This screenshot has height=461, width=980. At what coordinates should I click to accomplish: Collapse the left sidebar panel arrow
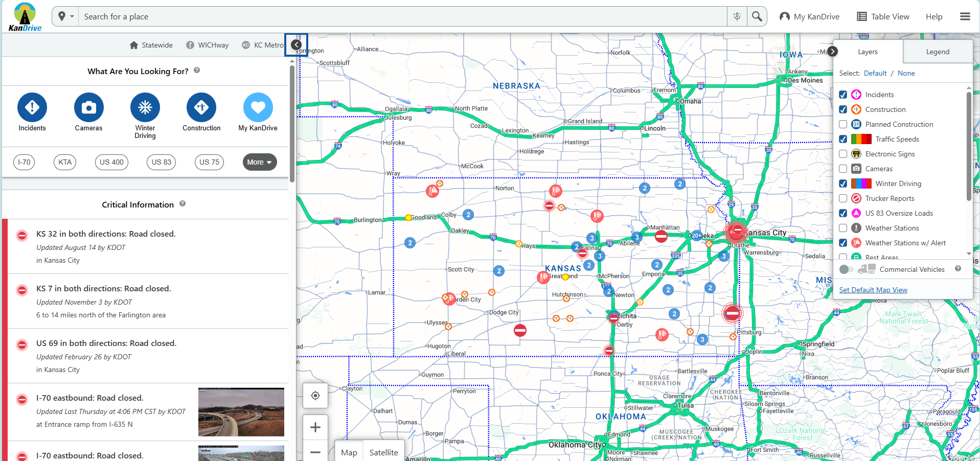coord(296,45)
